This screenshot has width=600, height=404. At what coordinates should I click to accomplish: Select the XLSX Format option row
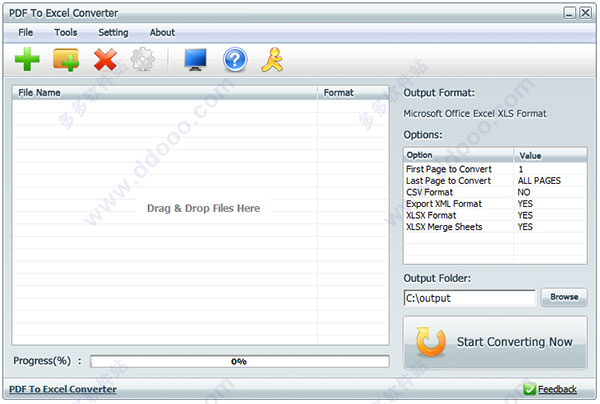[x=495, y=215]
